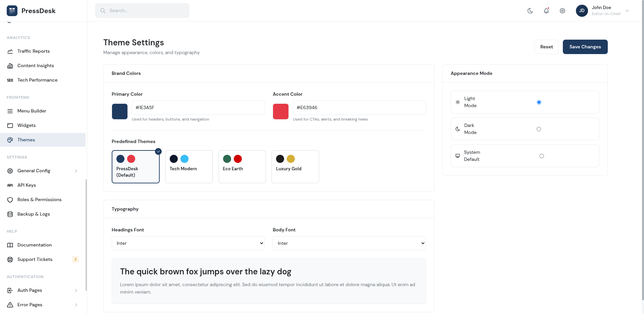Open Traffic Reports chart icon

tap(10, 51)
